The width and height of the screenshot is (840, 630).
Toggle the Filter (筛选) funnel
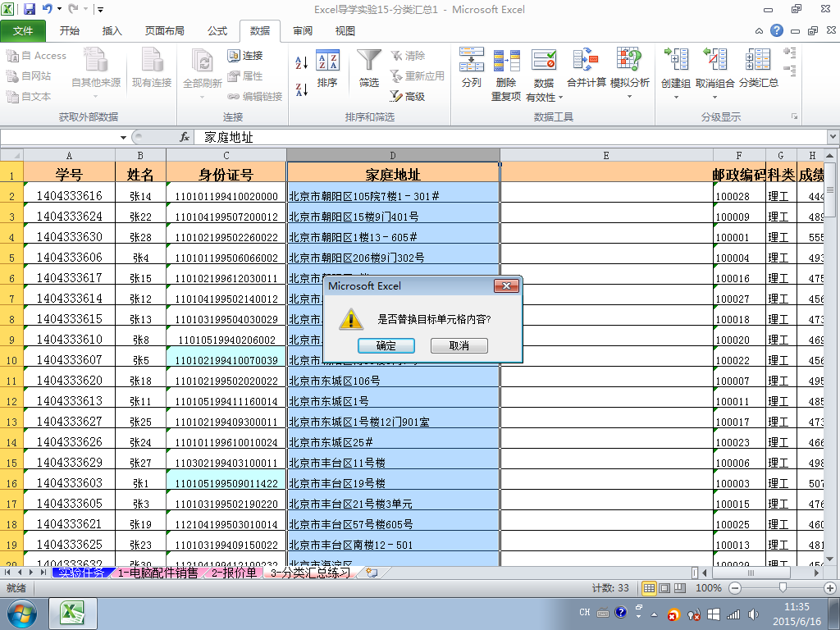click(x=368, y=69)
